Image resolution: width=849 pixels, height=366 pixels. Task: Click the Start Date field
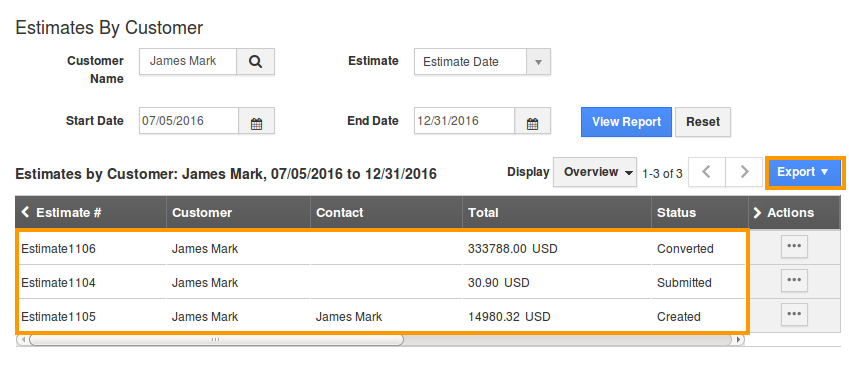coord(189,121)
